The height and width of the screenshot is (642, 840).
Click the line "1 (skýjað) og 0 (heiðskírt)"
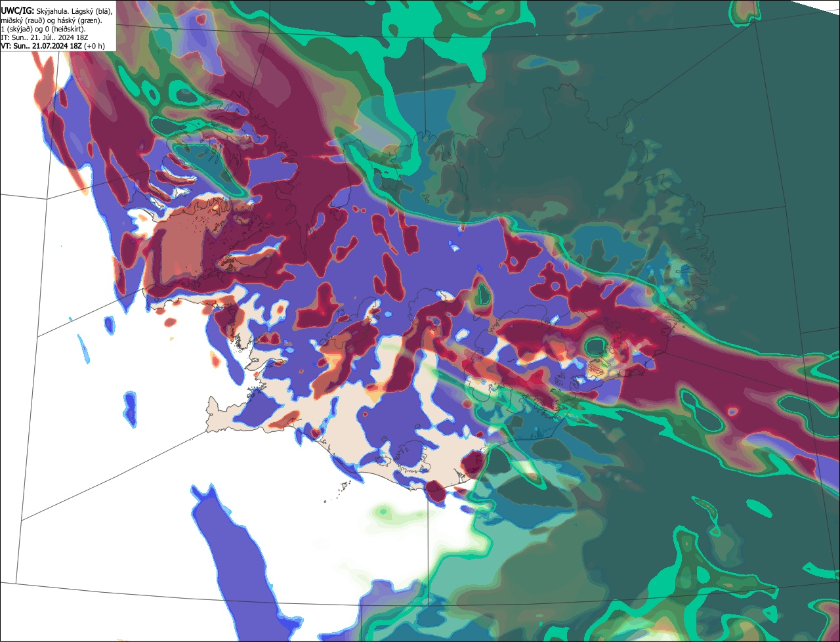43,30
